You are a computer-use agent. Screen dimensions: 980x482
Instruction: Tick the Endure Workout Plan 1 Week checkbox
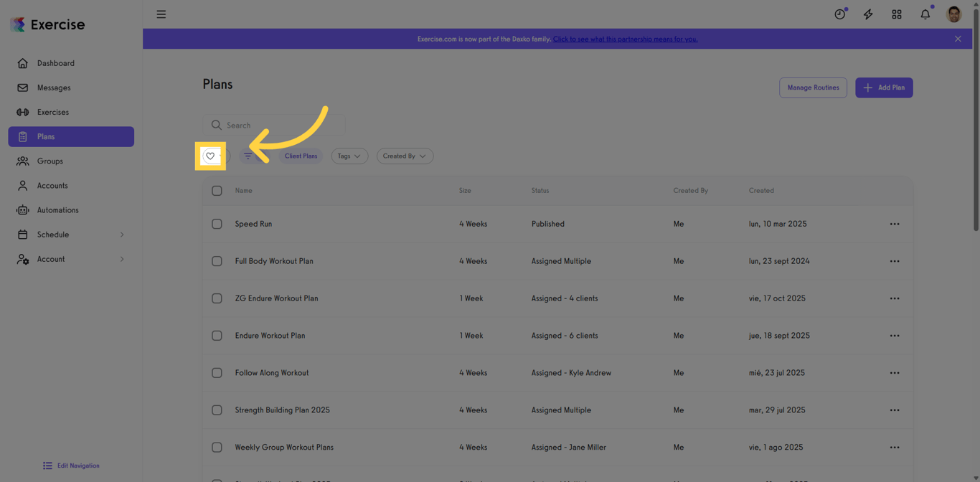coord(217,336)
